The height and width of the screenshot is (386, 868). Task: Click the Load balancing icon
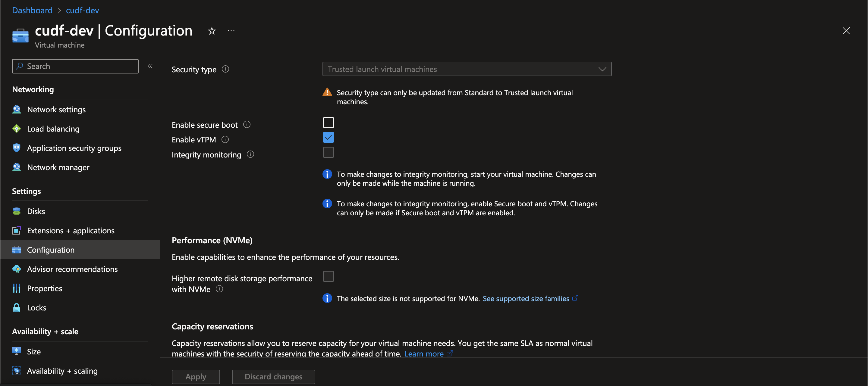tap(17, 129)
